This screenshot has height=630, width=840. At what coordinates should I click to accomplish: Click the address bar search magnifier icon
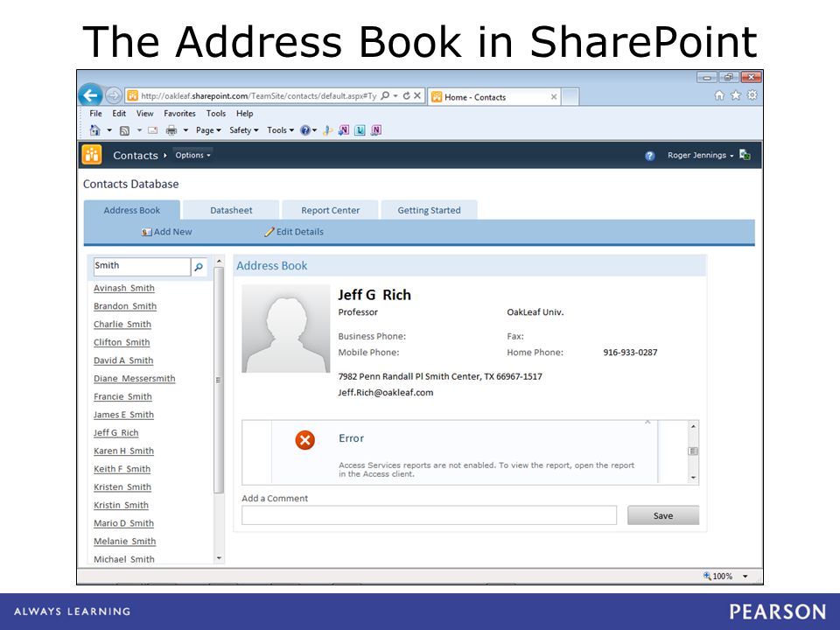coord(385,96)
